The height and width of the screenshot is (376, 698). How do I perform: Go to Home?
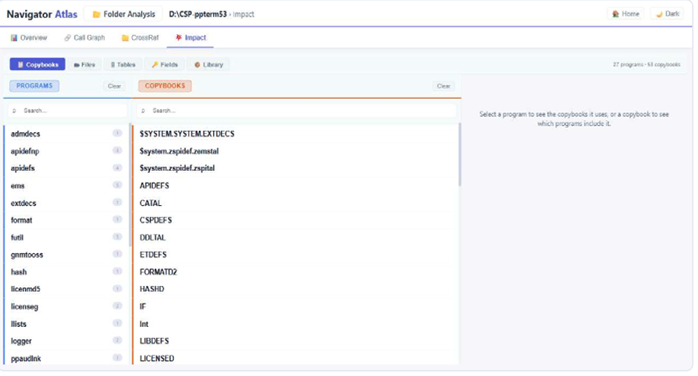625,14
